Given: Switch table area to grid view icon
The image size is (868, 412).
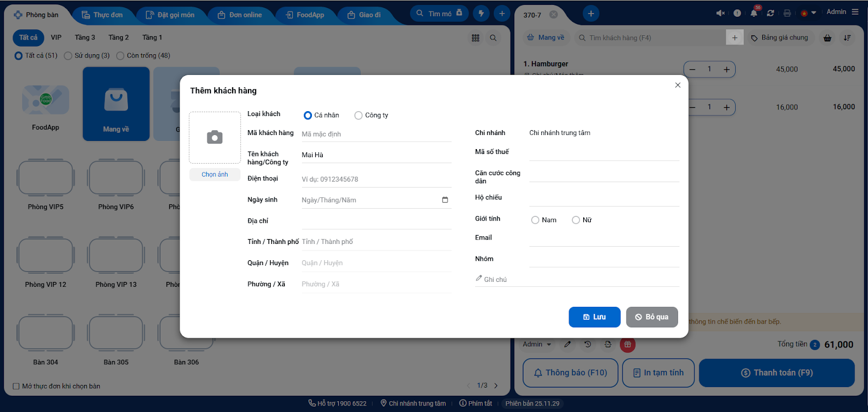Looking at the screenshot, I should 475,38.
